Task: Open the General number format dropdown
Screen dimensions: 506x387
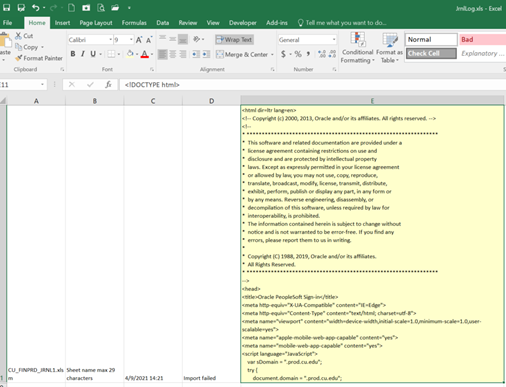Action: click(334, 40)
